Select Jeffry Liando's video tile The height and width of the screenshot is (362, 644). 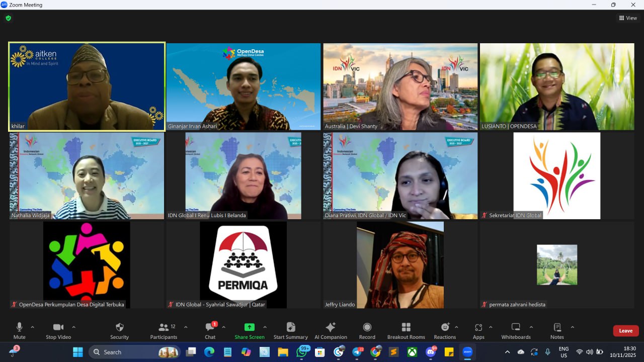click(x=400, y=265)
